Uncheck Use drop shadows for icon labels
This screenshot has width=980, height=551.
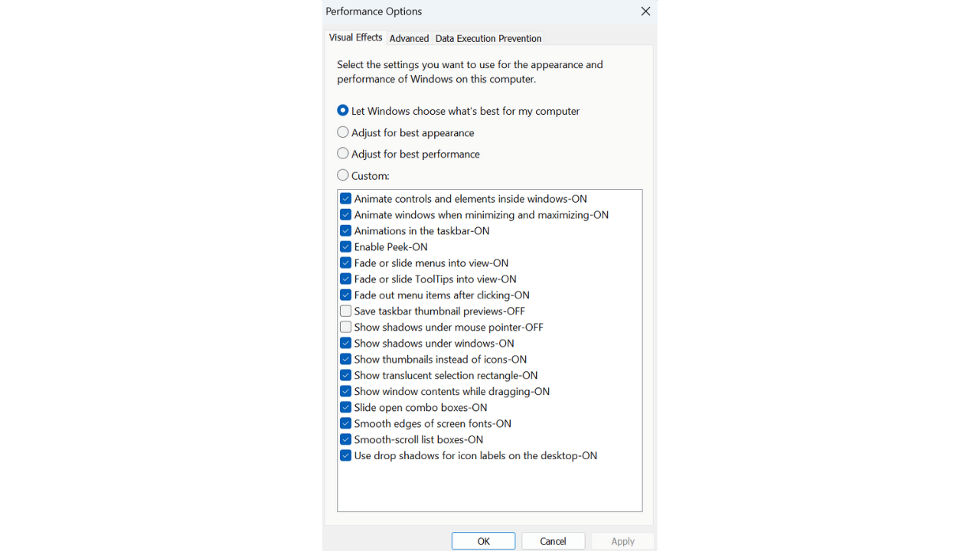click(345, 455)
